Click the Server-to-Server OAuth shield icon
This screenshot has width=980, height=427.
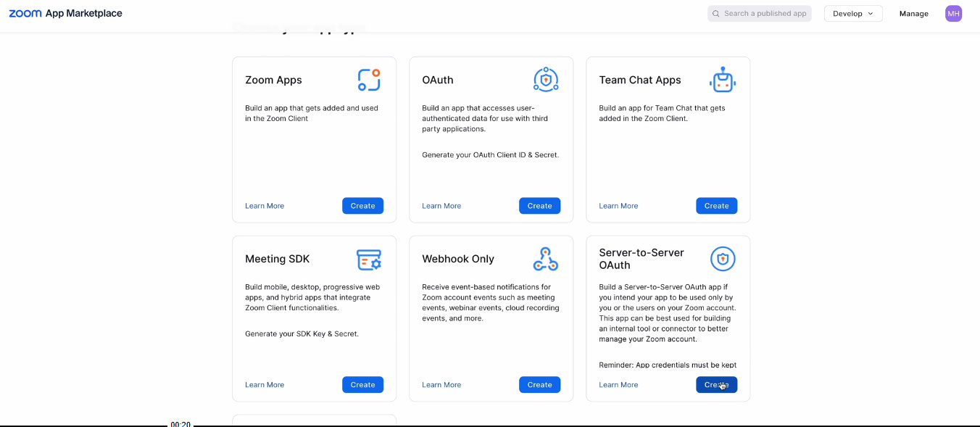click(723, 259)
